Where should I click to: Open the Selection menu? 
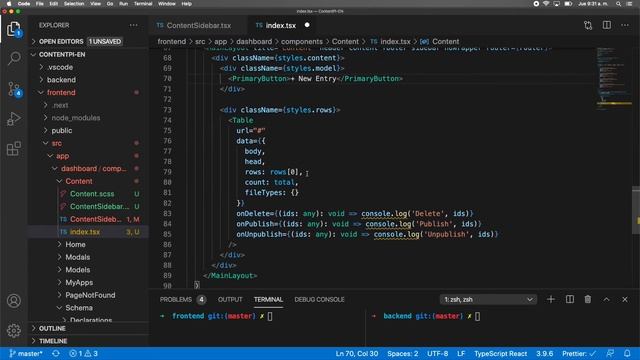(74, 4)
